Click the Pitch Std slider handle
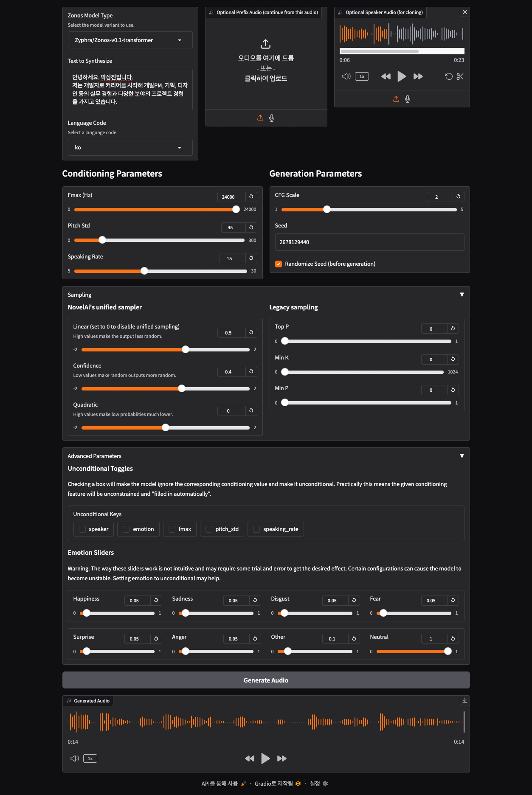 [102, 240]
